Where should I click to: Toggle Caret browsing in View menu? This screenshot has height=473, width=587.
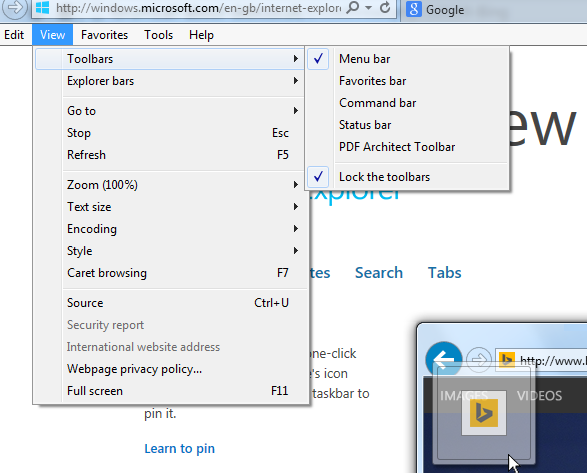(171, 273)
